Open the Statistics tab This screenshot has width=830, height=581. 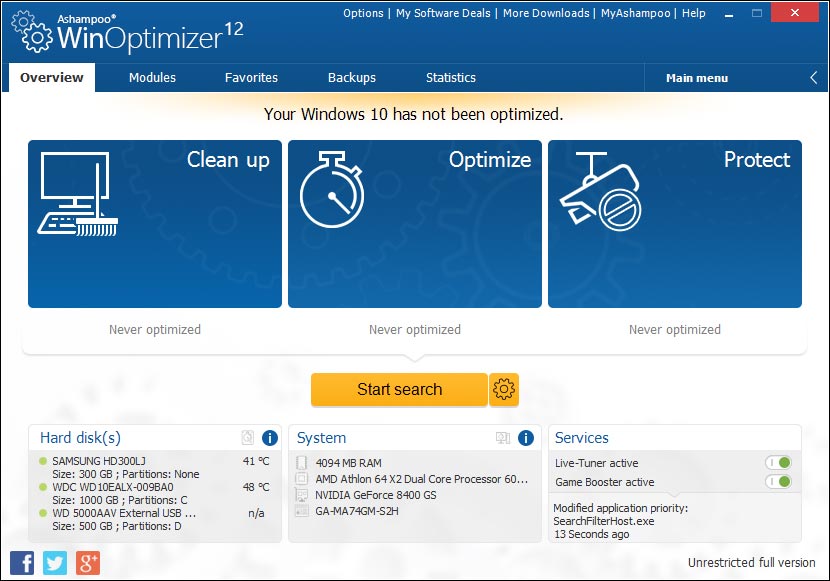450,76
